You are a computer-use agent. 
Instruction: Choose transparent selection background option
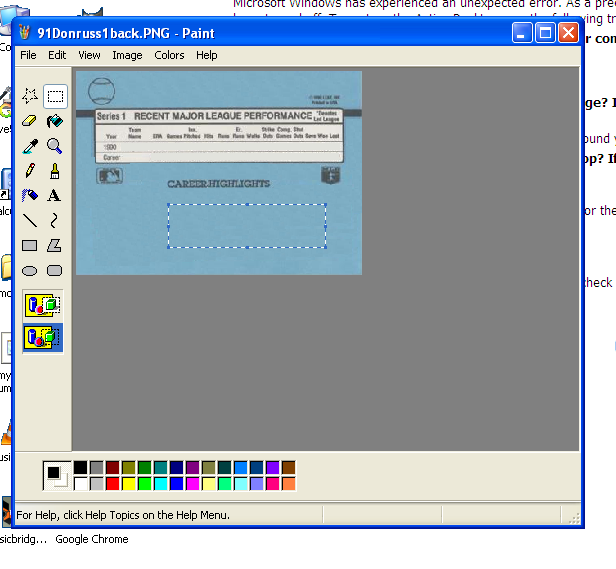point(43,338)
